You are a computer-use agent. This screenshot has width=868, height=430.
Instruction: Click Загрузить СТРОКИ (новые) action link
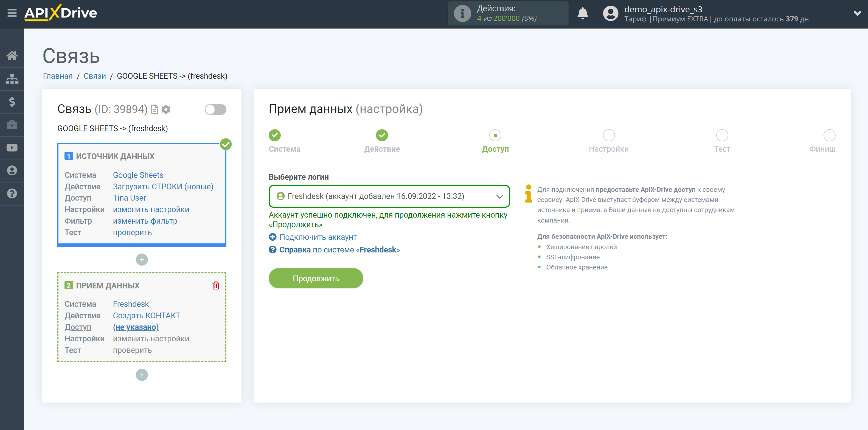tap(163, 187)
